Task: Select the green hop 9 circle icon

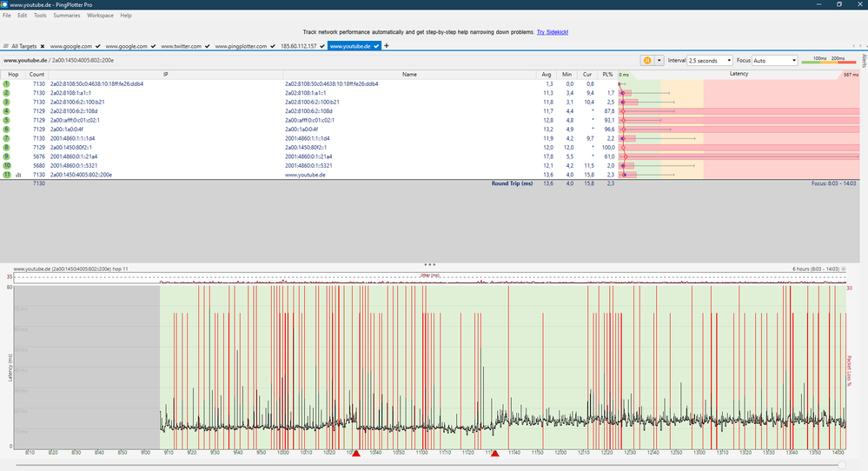Action: click(x=6, y=156)
